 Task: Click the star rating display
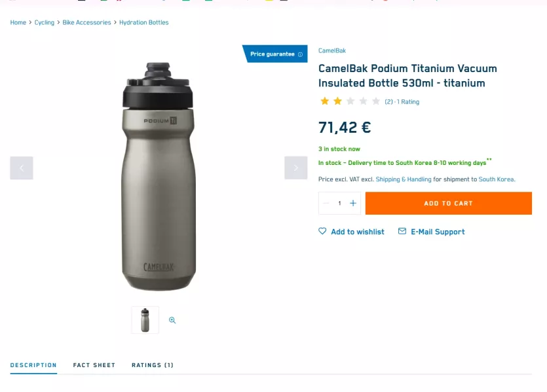[350, 101]
